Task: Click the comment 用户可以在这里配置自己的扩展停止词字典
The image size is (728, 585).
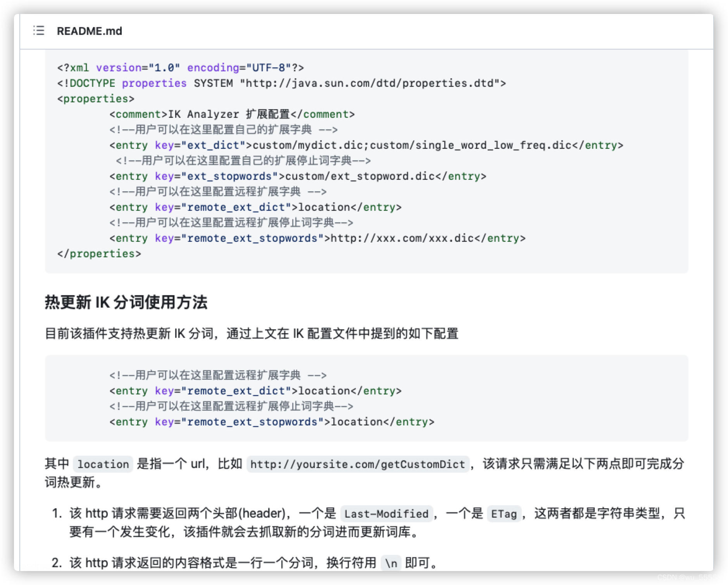Action: coord(243,161)
